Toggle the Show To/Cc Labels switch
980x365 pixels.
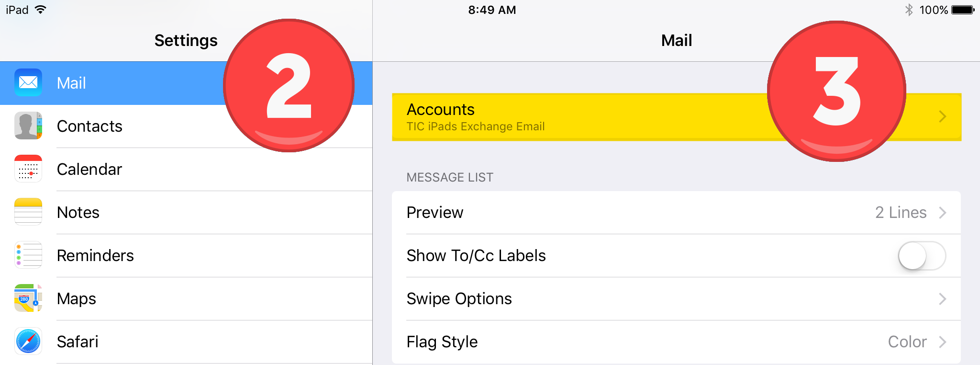click(x=922, y=255)
